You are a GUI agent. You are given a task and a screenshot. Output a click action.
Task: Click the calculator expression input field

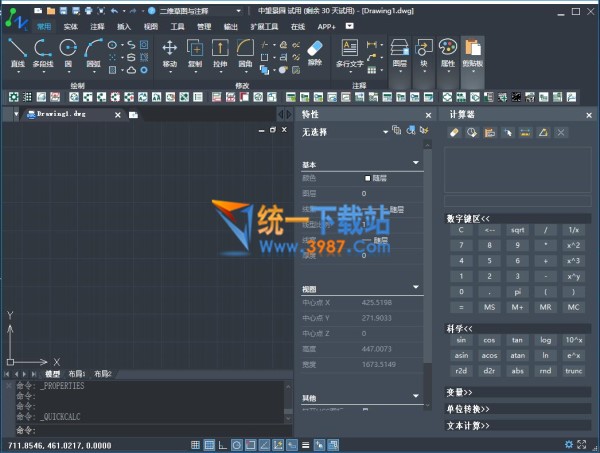518,202
